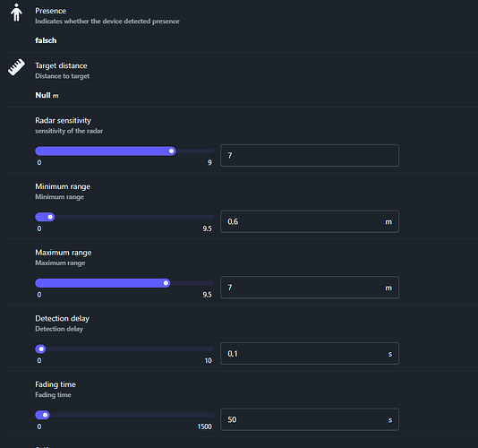Click the 'Target distance' heading text

coord(61,65)
